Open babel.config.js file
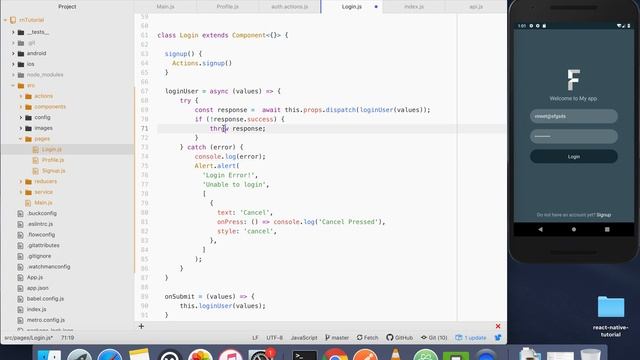Screen dimensions: 640x360 coord(45,299)
